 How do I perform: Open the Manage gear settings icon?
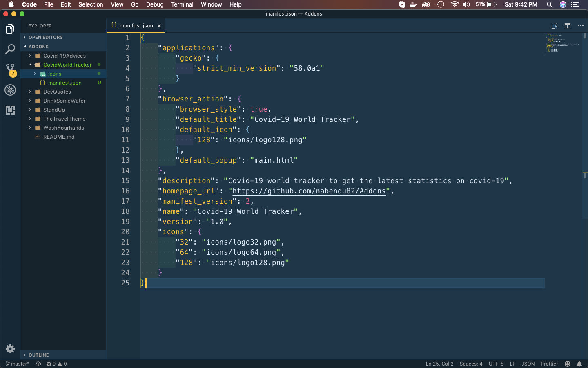click(x=10, y=349)
